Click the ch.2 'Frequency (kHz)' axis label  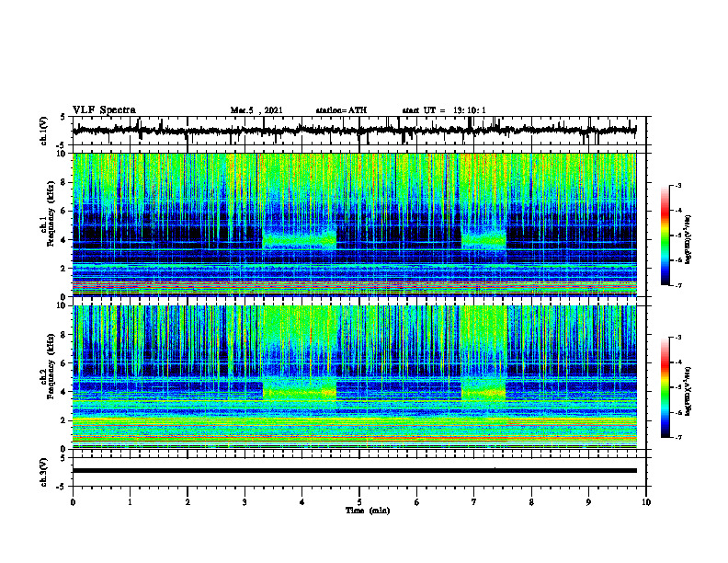coord(51,365)
